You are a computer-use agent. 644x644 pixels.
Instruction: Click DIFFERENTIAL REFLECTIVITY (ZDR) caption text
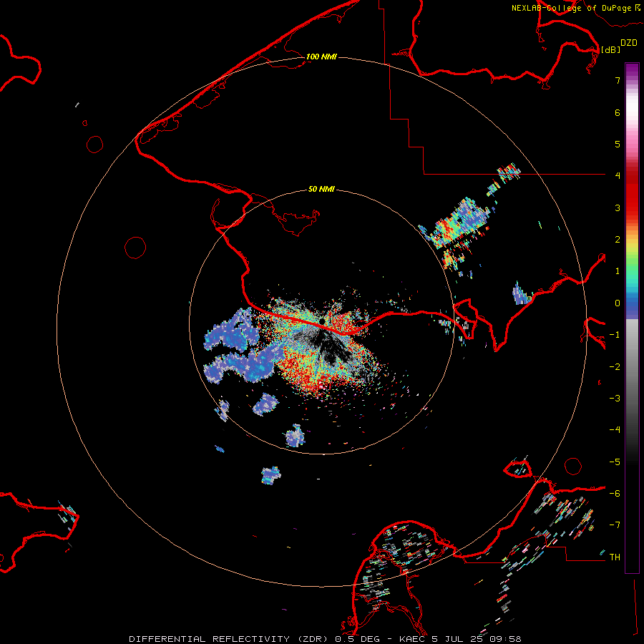click(229, 639)
